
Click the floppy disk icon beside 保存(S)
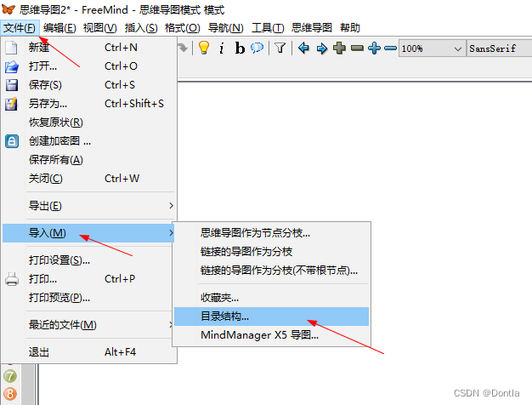tap(12, 85)
